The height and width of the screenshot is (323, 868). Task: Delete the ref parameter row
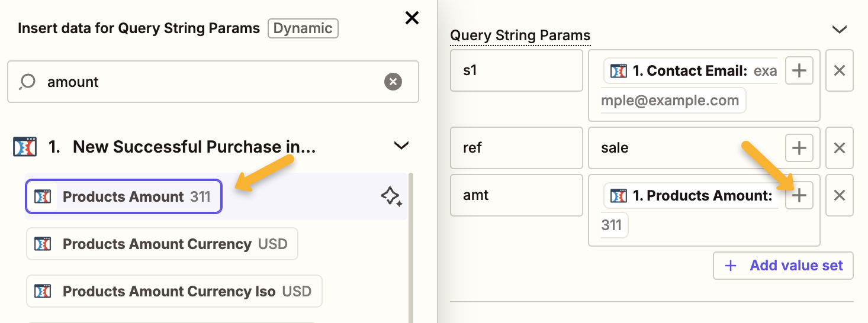839,148
